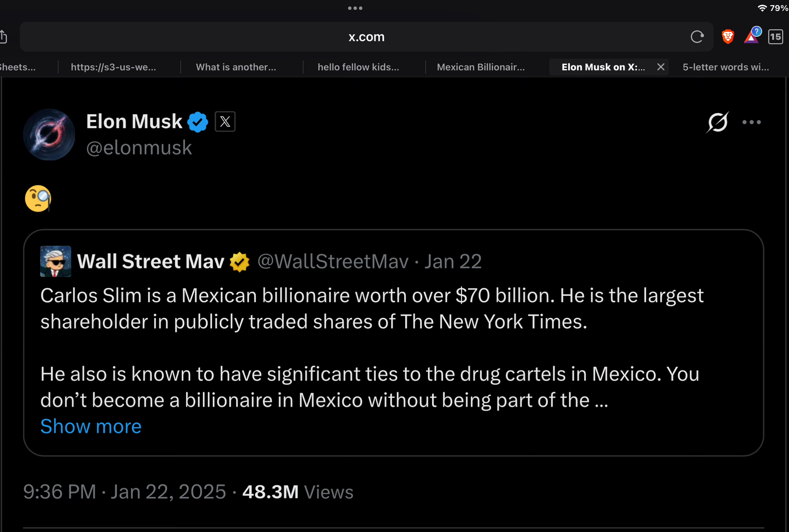
Task: Open Elon Musk's profile avatar
Action: [49, 134]
